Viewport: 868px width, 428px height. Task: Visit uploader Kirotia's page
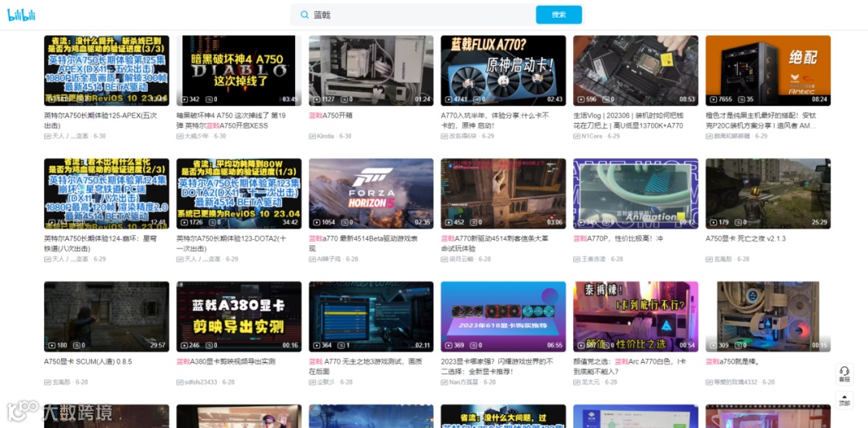pyautogui.click(x=325, y=136)
